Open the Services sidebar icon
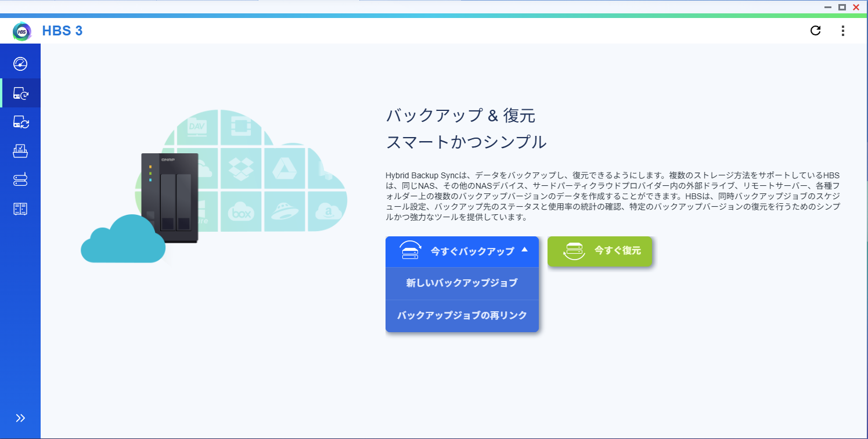868x439 pixels. [20, 209]
